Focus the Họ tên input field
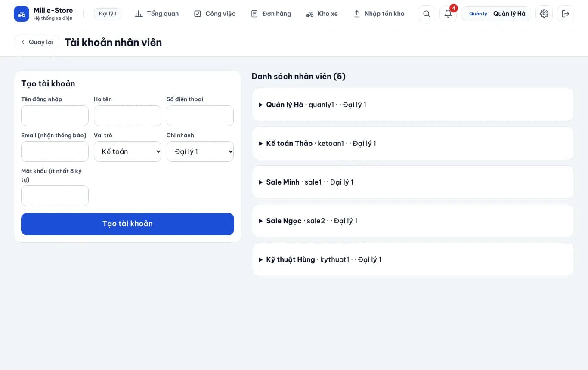This screenshot has width=588, height=370. 127,116
